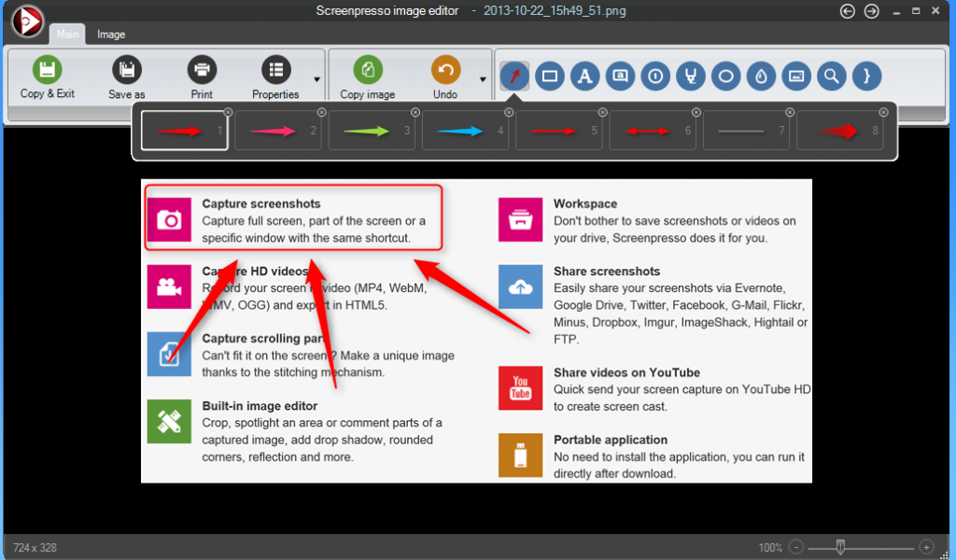
Task: Pick the Blur droplet tool
Action: [762, 77]
